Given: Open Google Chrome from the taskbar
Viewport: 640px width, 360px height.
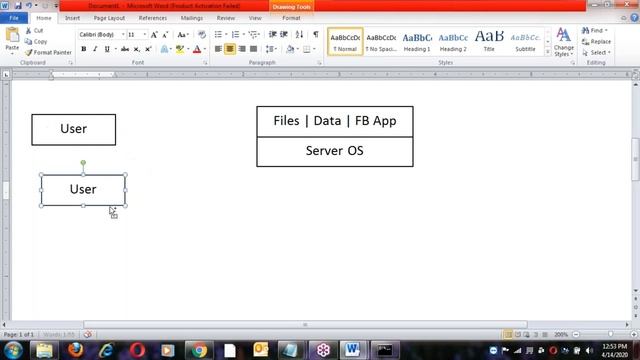Looking at the screenshot, I should click(199, 350).
